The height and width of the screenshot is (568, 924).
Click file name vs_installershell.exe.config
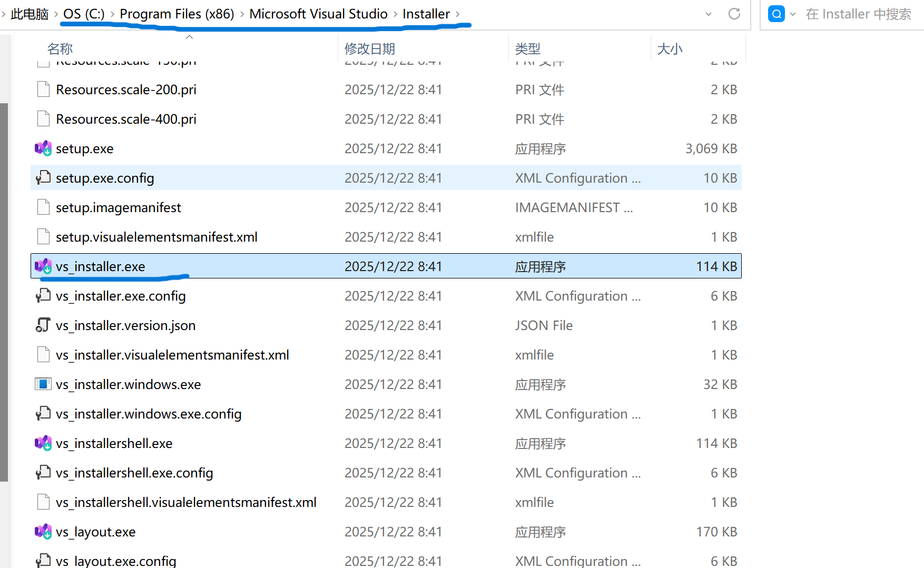click(134, 473)
